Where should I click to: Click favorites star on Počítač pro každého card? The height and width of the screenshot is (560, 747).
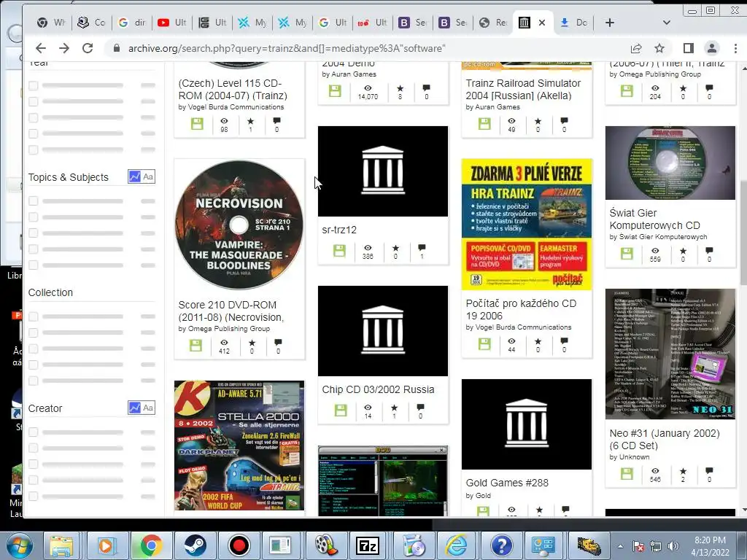pos(538,341)
